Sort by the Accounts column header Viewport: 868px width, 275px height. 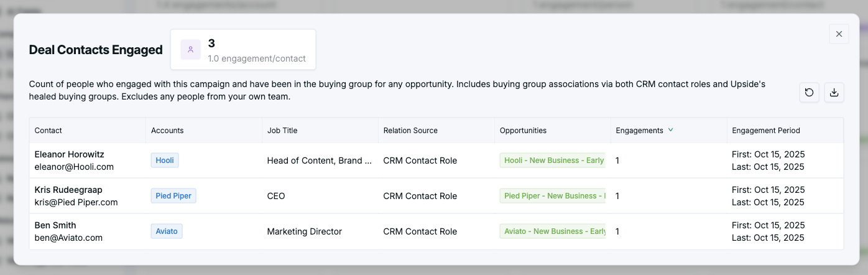pyautogui.click(x=167, y=131)
